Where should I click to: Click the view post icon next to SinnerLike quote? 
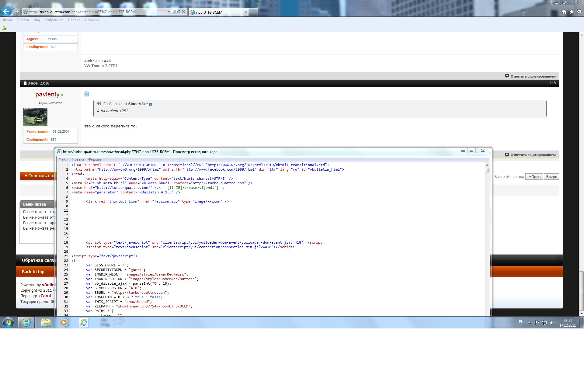(x=151, y=104)
